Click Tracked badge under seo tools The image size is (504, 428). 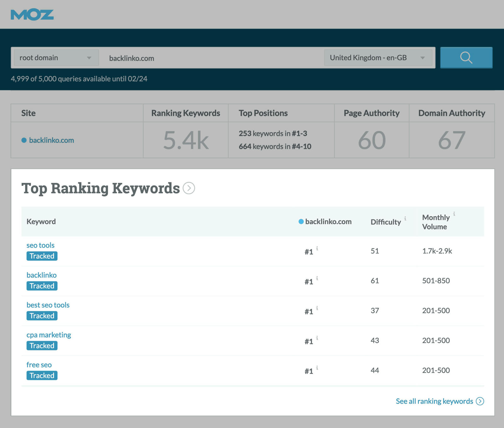point(42,256)
